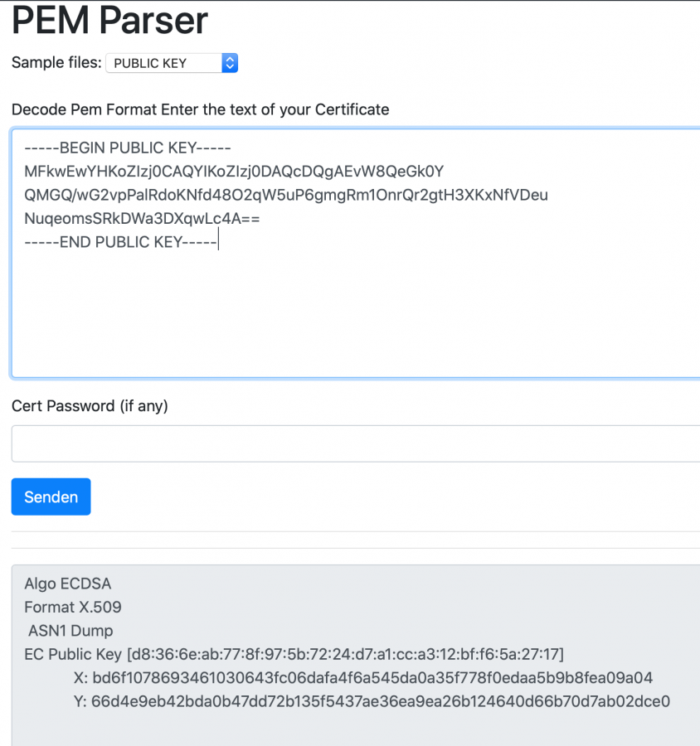Image resolution: width=700 pixels, height=746 pixels.
Task: Click the Cert Password (if any) label
Action: pyautogui.click(x=90, y=406)
